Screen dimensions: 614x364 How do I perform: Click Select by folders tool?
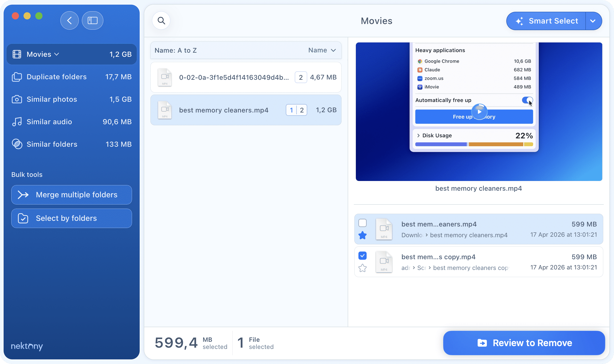[x=71, y=218]
